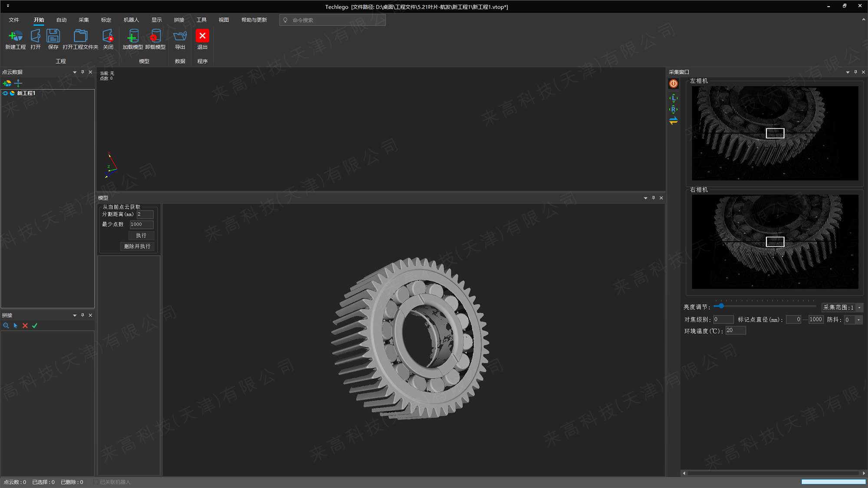The height and width of the screenshot is (488, 868).
Task: Click the 新建工程 new project icon
Action: click(15, 36)
